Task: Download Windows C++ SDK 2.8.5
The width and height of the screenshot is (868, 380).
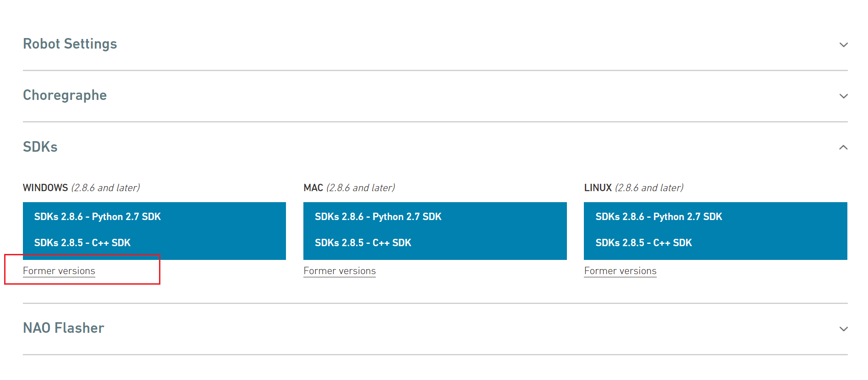Action: [x=82, y=243]
